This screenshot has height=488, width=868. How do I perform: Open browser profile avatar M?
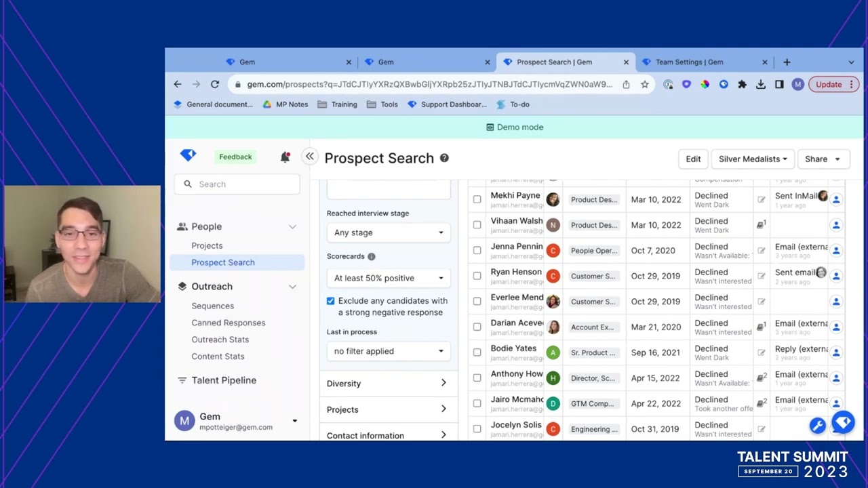coord(797,84)
